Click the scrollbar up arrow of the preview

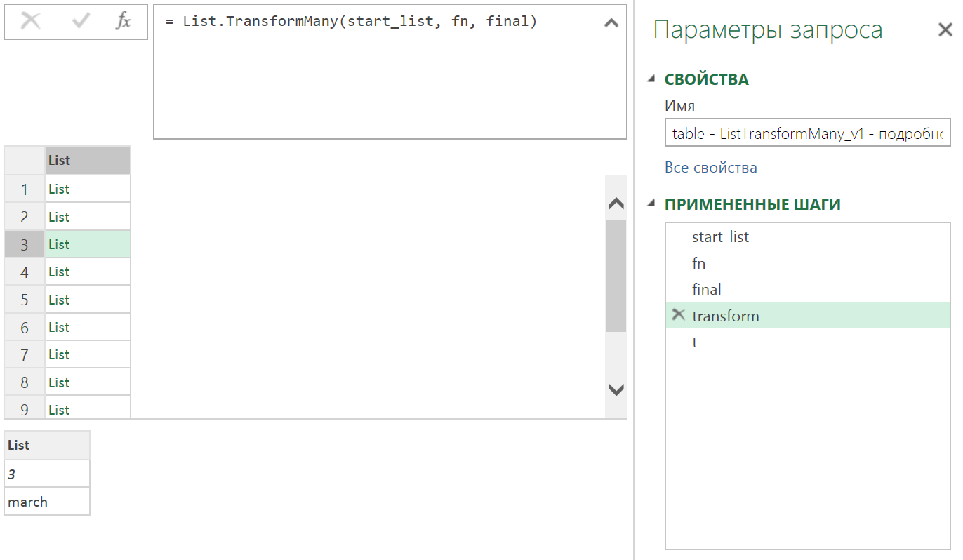tap(616, 204)
